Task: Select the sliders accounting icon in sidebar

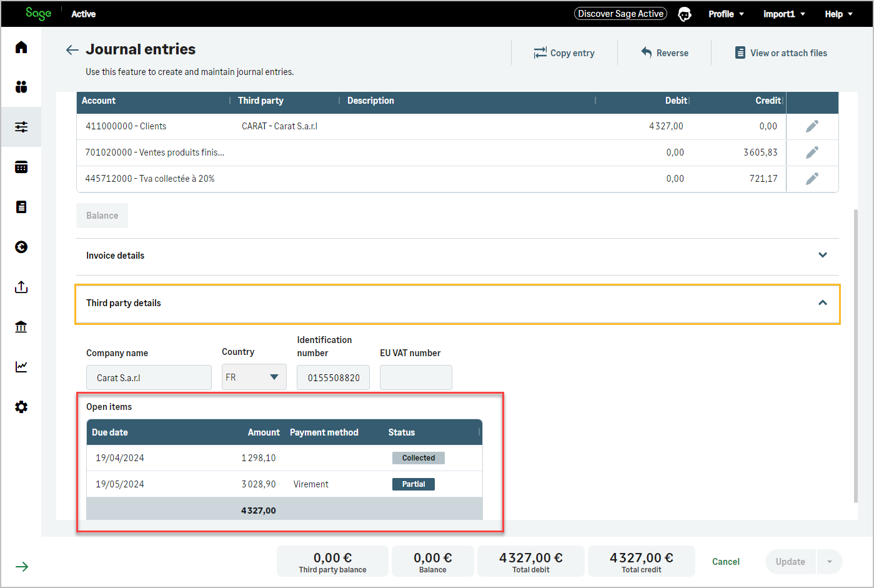Action: (x=21, y=127)
